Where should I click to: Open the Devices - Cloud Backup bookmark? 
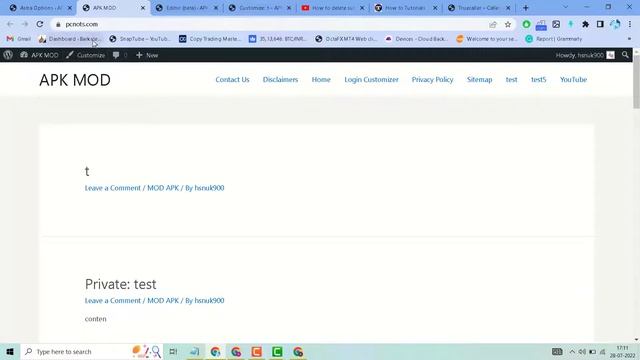tap(416, 39)
